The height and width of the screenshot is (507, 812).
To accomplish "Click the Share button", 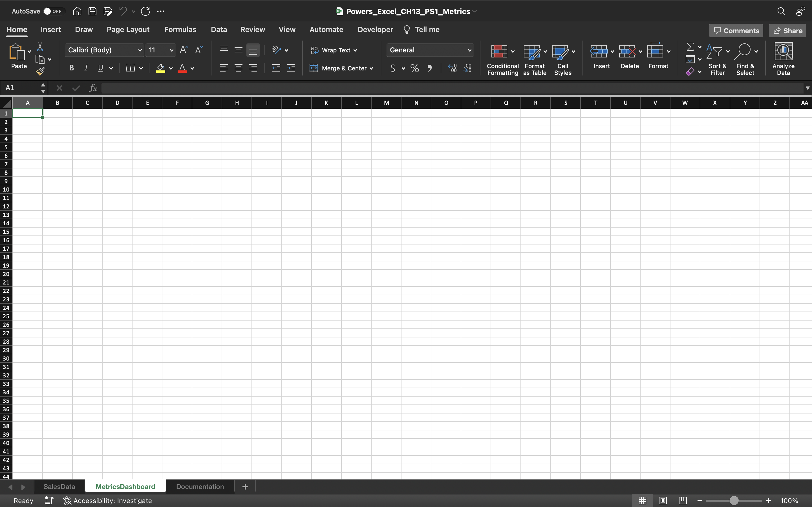I will pos(787,30).
